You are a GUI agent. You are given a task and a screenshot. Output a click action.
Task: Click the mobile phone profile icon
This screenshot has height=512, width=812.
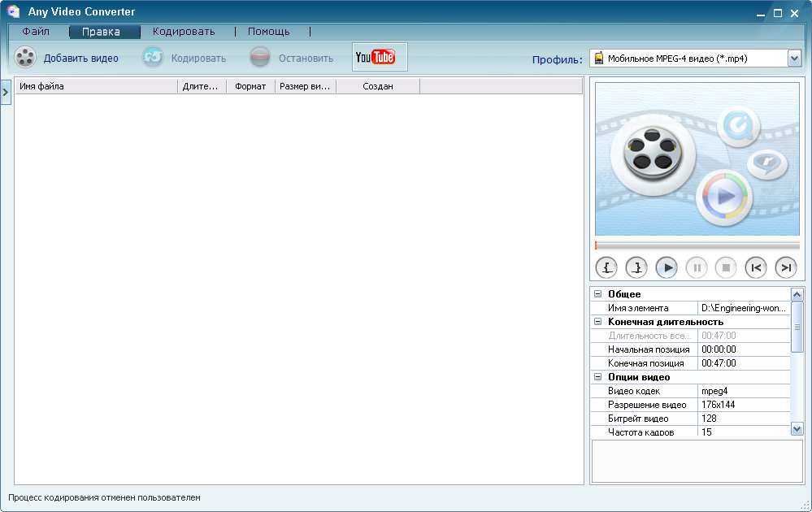coord(599,58)
